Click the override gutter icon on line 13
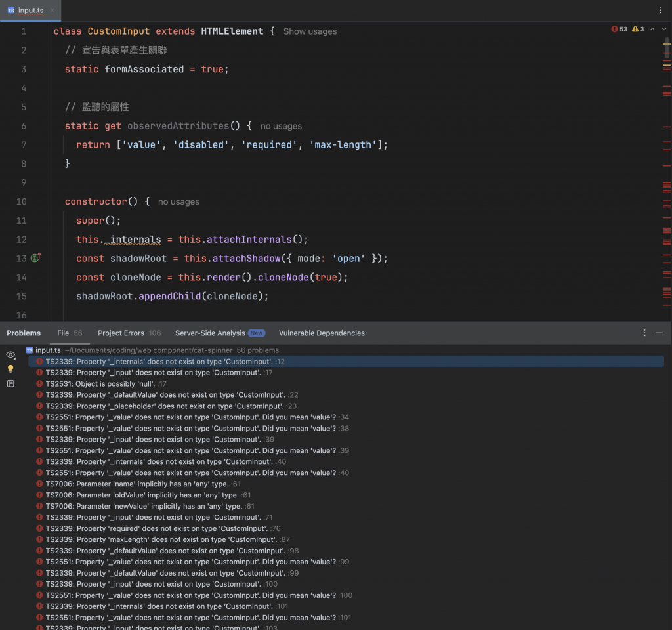672x630 pixels. pyautogui.click(x=35, y=257)
